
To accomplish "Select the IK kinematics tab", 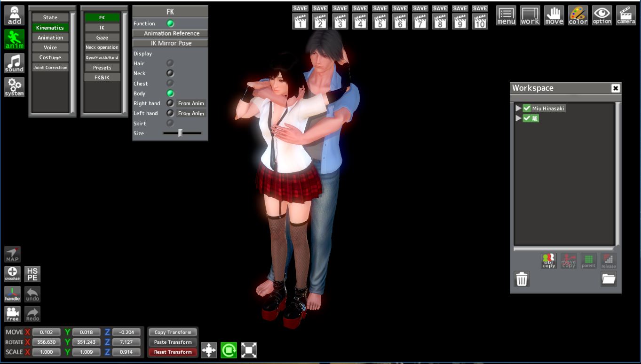I will click(x=102, y=28).
